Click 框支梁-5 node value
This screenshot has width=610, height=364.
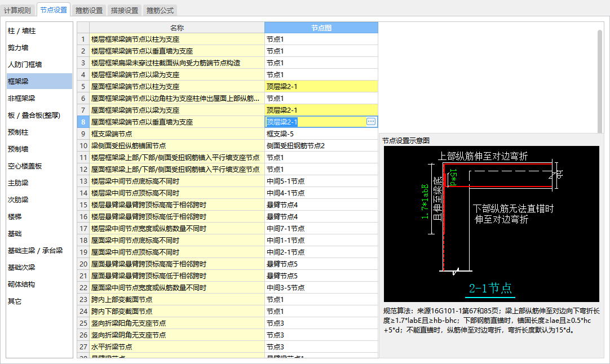[x=321, y=134]
